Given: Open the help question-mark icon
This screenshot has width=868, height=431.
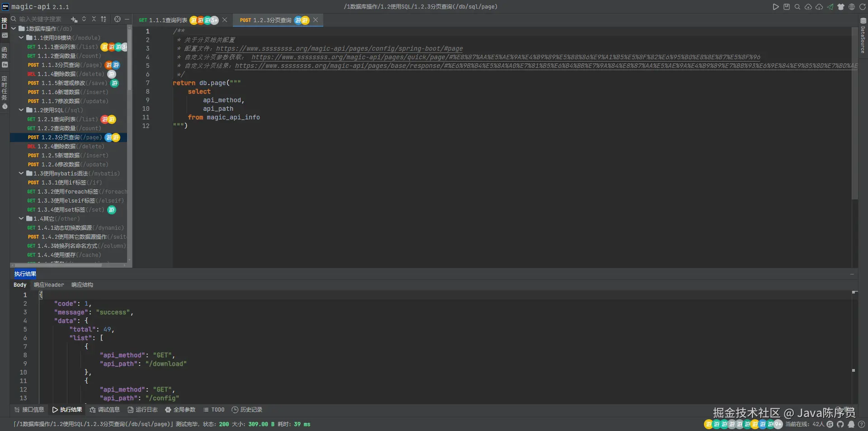Looking at the screenshot, I should 862,424.
